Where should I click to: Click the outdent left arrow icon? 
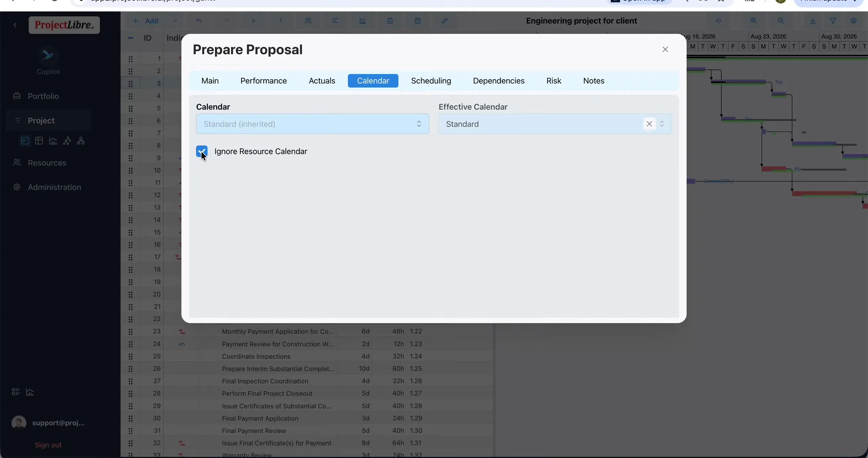point(281,21)
